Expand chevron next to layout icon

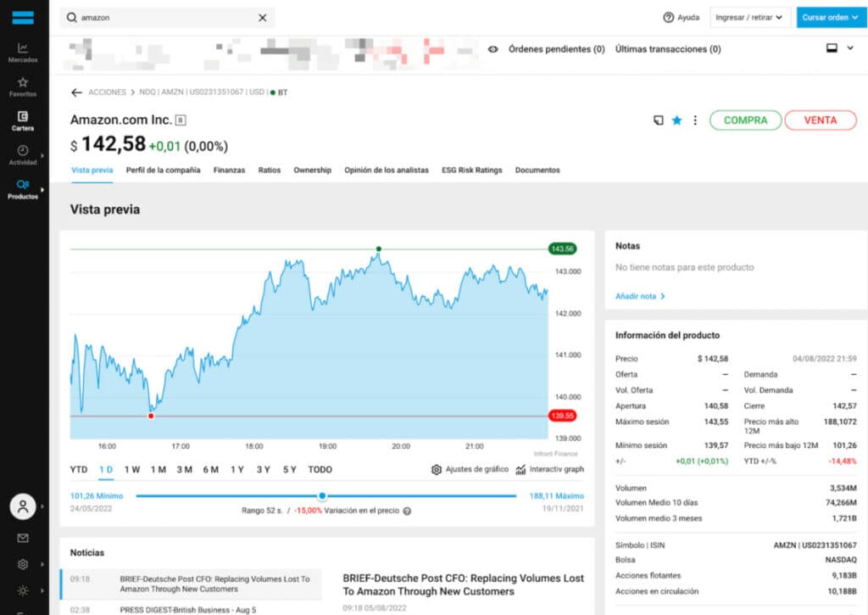pos(850,48)
